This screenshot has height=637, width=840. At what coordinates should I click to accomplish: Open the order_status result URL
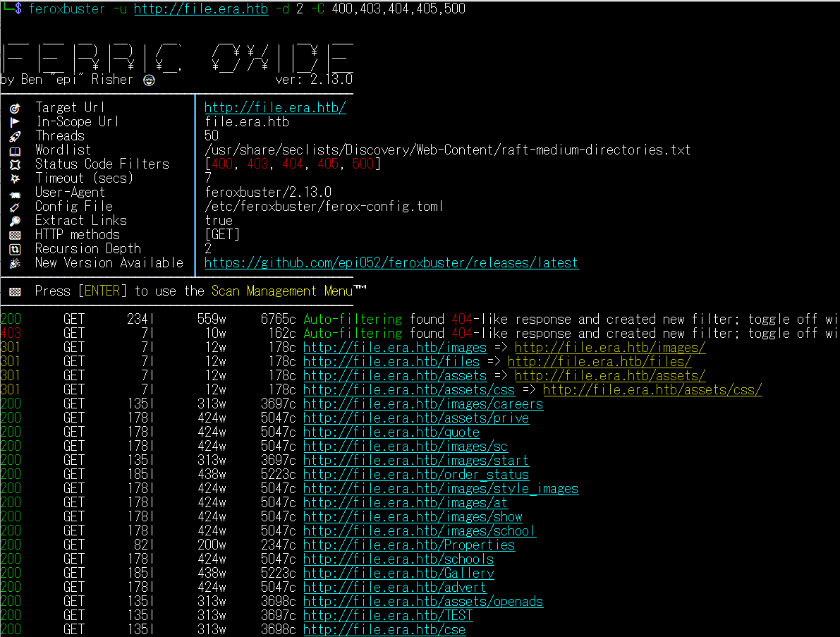tap(416, 475)
